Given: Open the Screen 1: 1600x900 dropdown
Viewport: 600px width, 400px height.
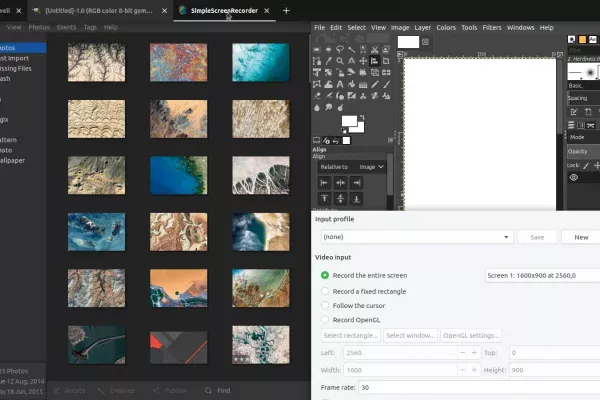Looking at the screenshot, I should click(543, 275).
